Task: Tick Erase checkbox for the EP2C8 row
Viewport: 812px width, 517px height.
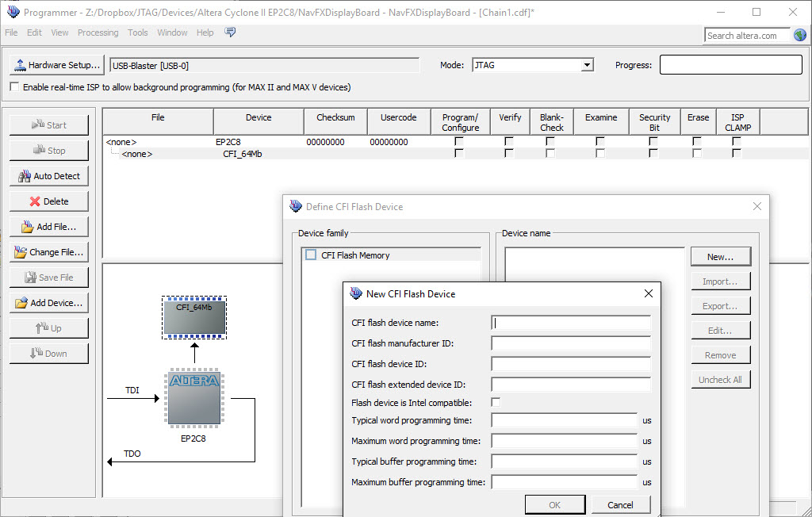Action: (697, 141)
